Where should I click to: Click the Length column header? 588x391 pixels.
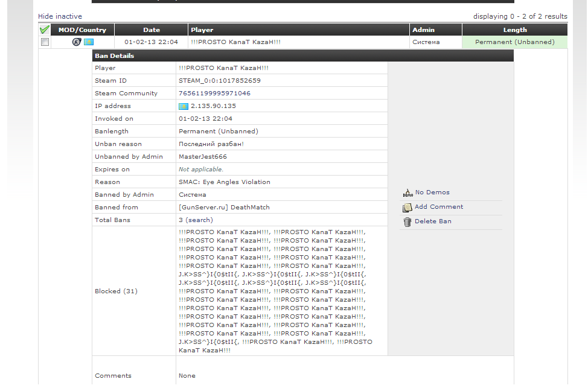point(514,30)
